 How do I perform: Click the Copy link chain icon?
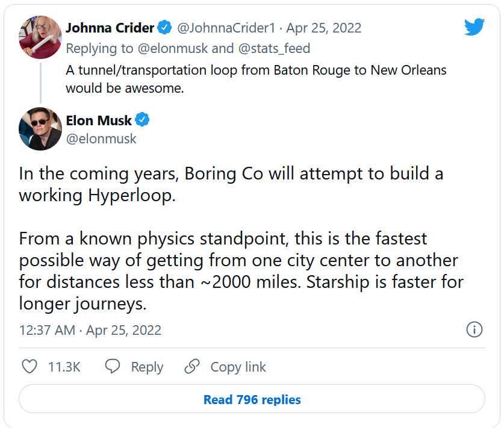coord(192,367)
